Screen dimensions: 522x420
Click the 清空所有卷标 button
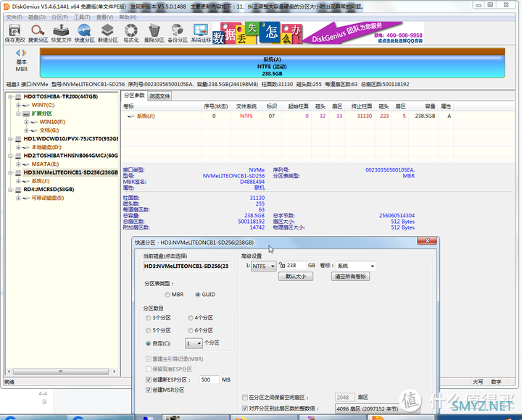pyautogui.click(x=350, y=277)
